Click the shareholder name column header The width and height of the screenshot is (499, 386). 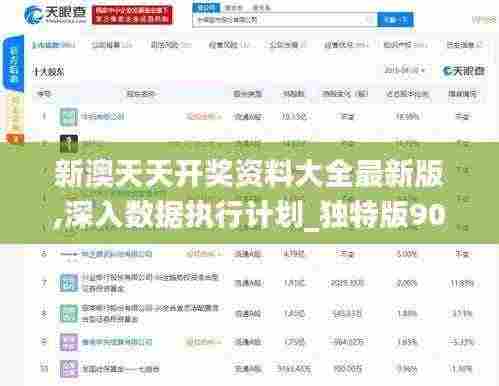pos(141,94)
